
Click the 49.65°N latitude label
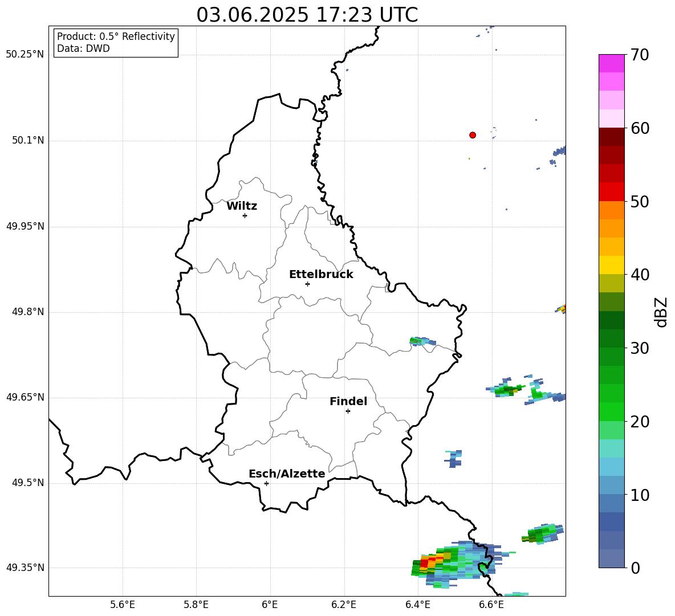pos(25,397)
